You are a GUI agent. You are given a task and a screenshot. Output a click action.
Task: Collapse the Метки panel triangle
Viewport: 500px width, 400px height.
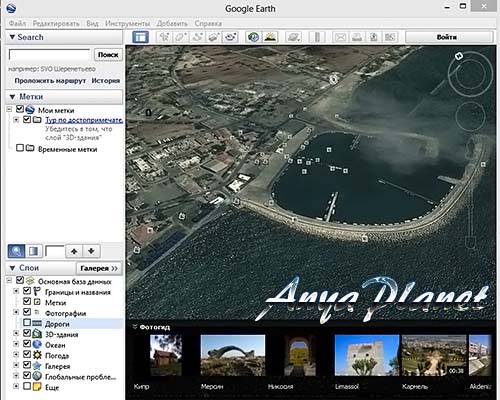(12, 97)
